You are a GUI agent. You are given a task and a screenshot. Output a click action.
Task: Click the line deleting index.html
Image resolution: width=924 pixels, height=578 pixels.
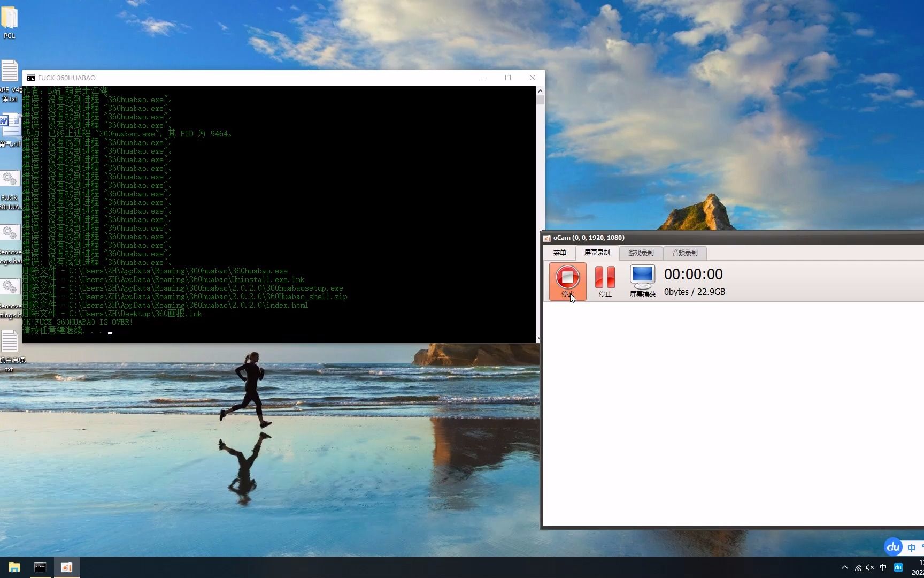(x=165, y=305)
